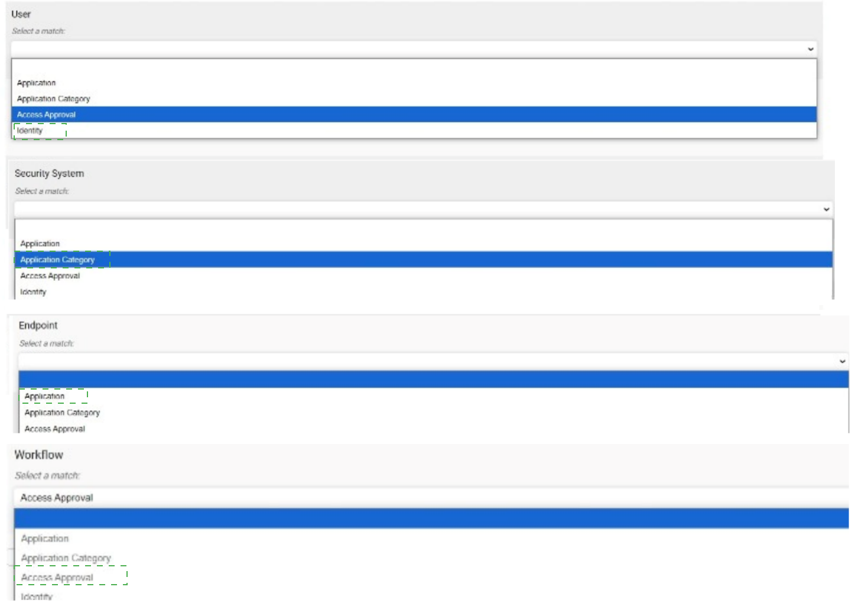Choose Access Approval in User dropdown
This screenshot has height=616, width=868.
pos(414,115)
